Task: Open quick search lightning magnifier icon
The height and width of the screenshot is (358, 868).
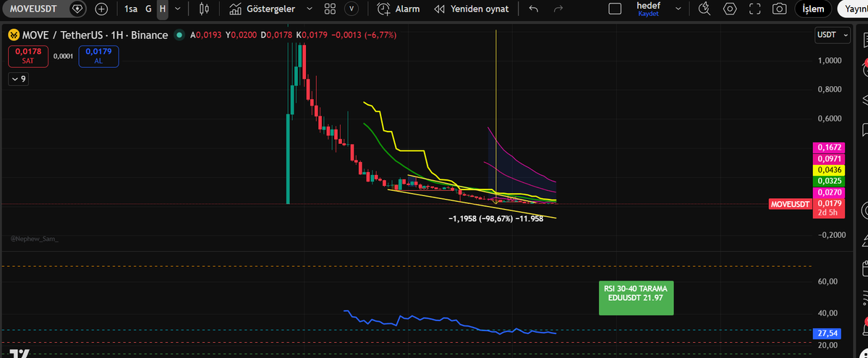Action: point(705,9)
